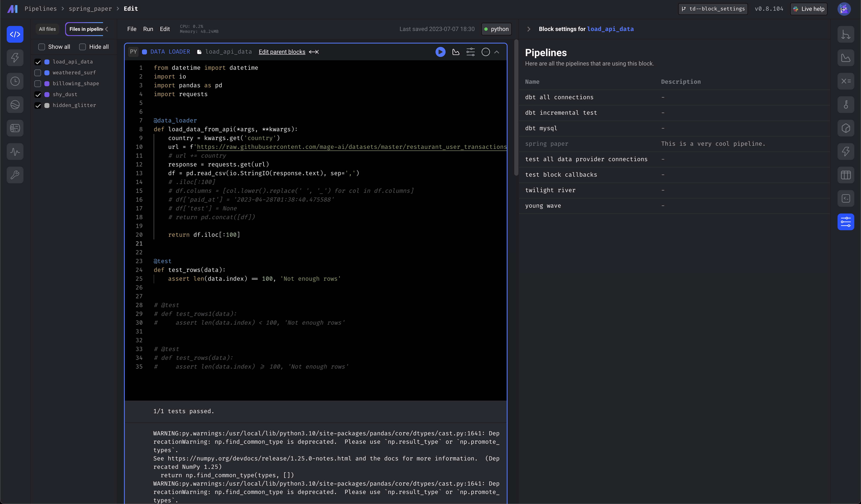Viewport: 861px width, 504px height.
Task: Click the Edit parent blocks link
Action: point(282,52)
